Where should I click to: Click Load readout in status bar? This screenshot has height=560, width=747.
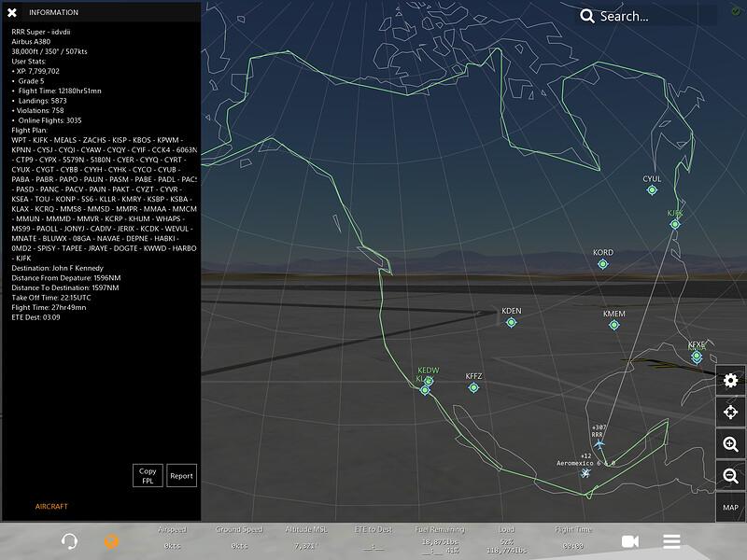click(x=506, y=540)
